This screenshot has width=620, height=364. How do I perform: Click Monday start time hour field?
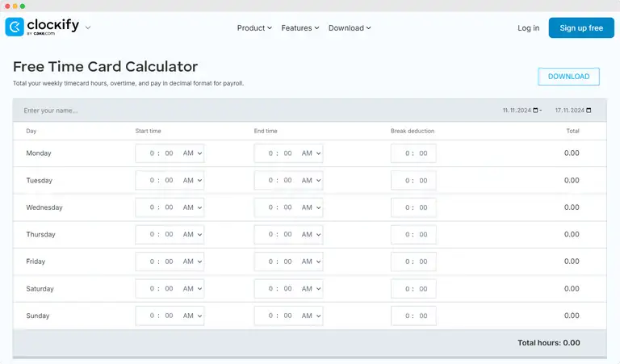click(x=152, y=153)
